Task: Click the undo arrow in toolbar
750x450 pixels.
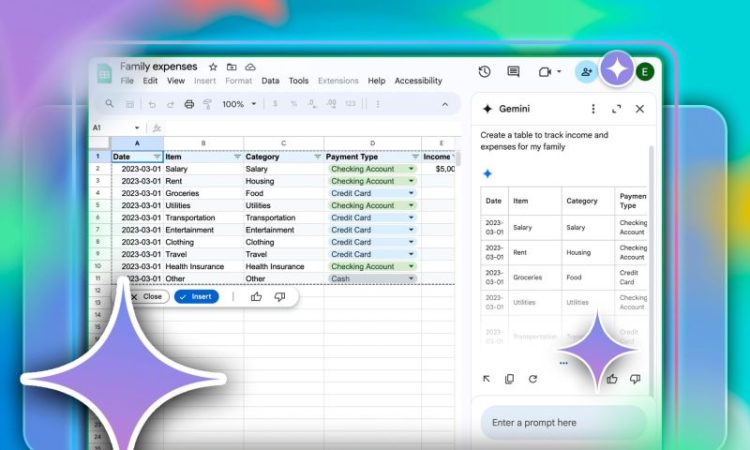Action: coord(152,104)
